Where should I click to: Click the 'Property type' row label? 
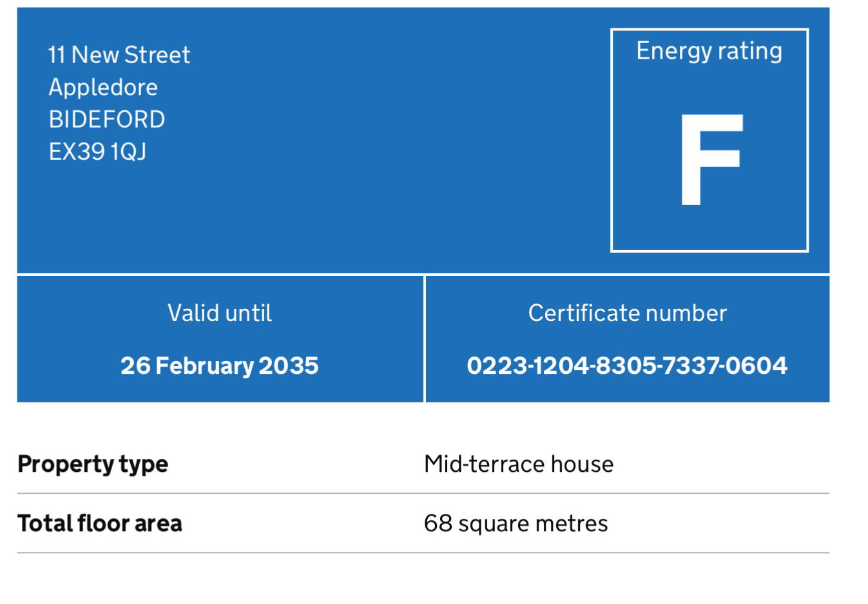point(93,464)
